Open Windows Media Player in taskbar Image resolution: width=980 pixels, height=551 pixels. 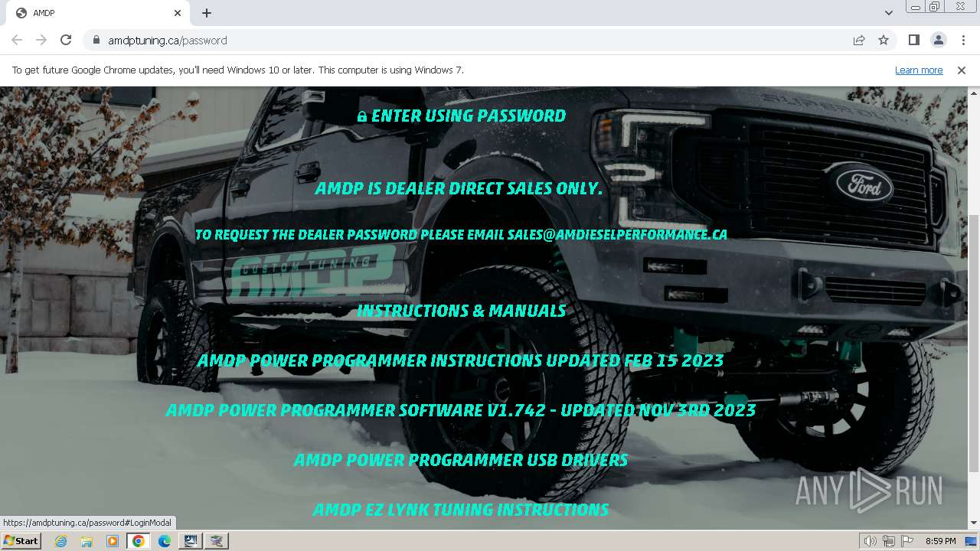tap(113, 541)
